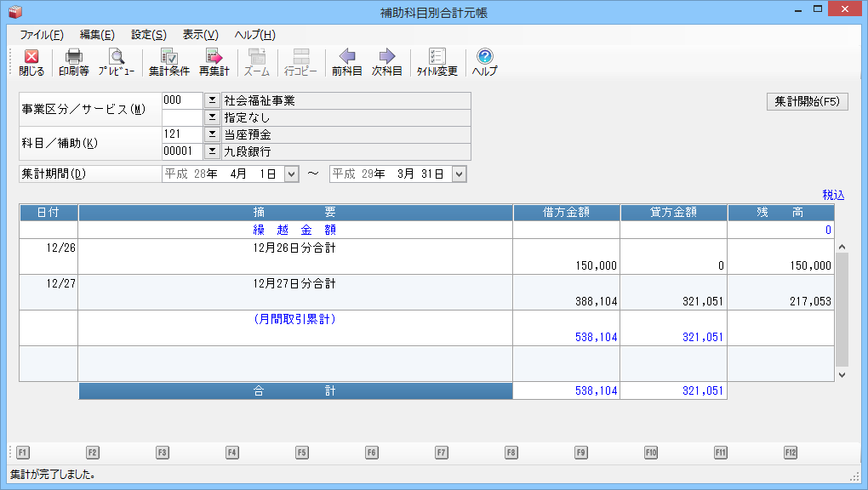Screen dimensions: 868x490
Task: Click the 閉じる (close) toolbar icon
Action: point(31,62)
